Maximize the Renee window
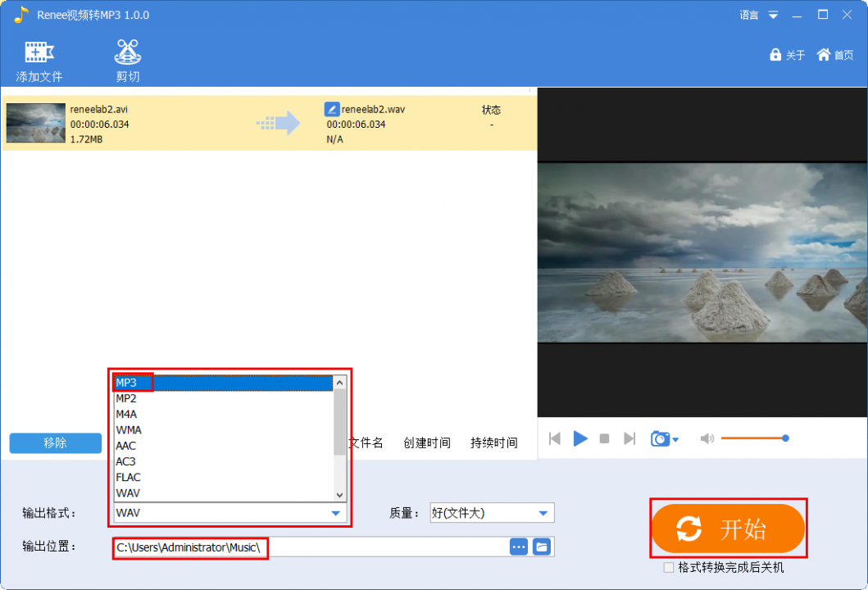This screenshot has width=868, height=590. point(823,15)
